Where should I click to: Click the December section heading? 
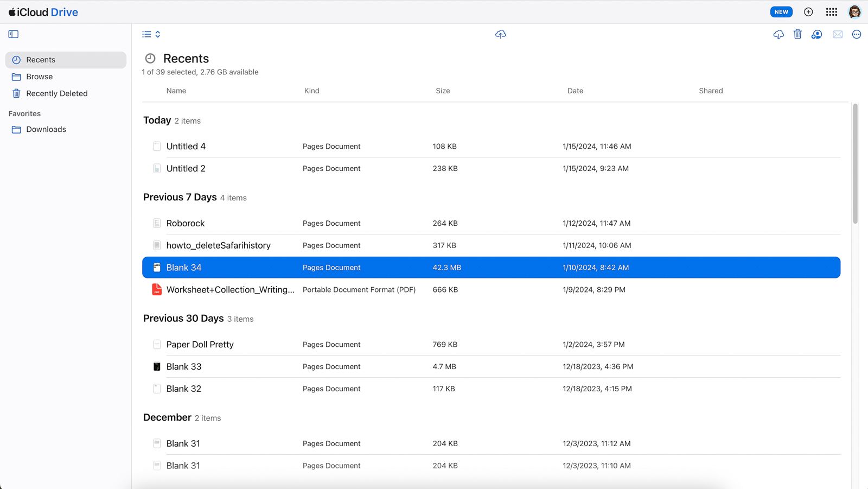tap(167, 417)
